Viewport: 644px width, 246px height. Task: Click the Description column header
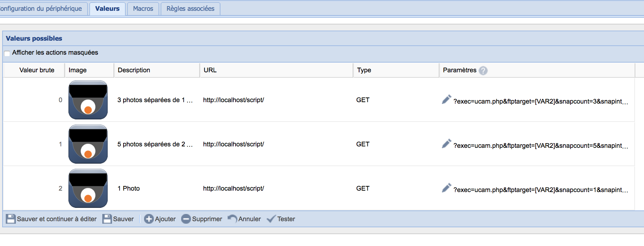pos(134,70)
